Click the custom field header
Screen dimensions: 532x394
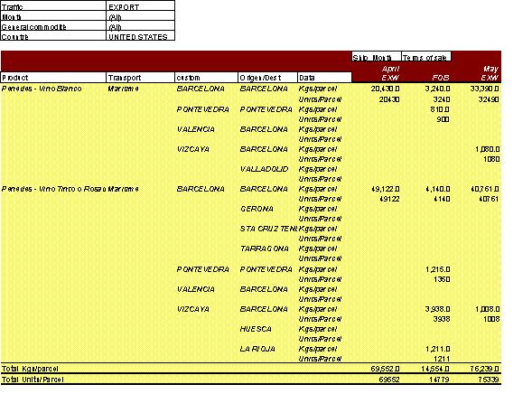[206, 78]
